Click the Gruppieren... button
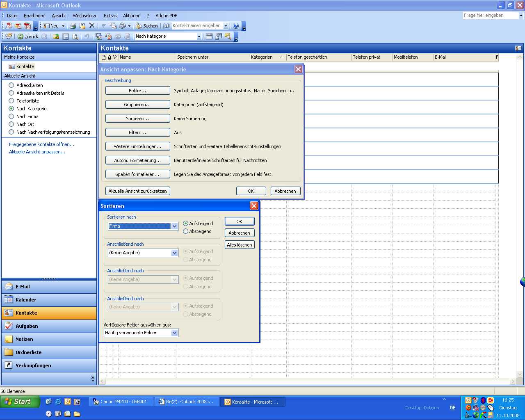The width and height of the screenshot is (525, 420). [x=138, y=105]
